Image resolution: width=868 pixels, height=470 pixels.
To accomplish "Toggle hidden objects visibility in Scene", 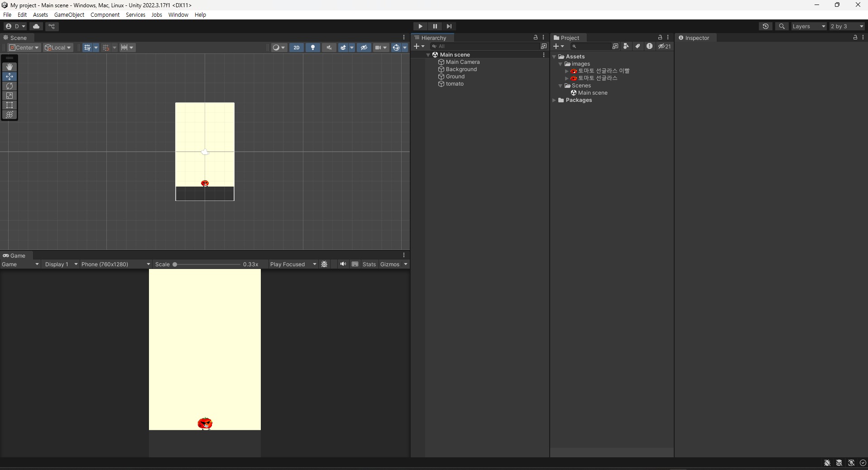I will pos(364,48).
